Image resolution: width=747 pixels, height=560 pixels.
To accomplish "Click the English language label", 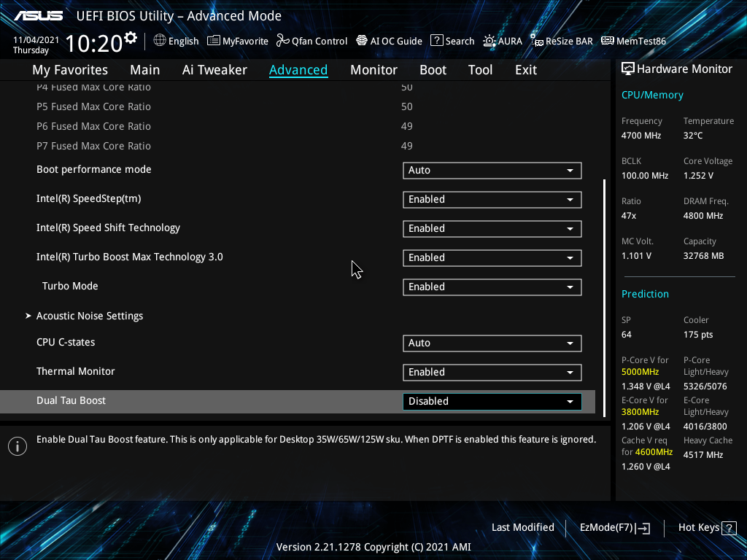I will point(183,41).
